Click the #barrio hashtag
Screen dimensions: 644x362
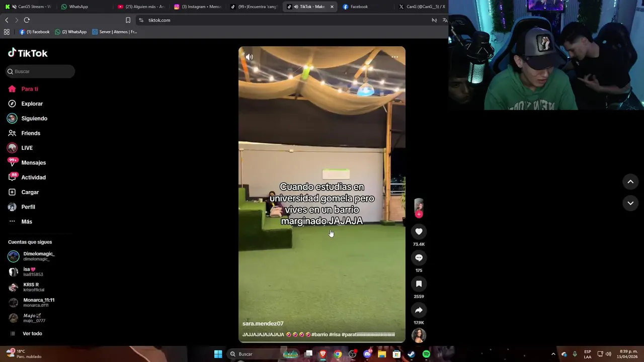click(x=319, y=334)
